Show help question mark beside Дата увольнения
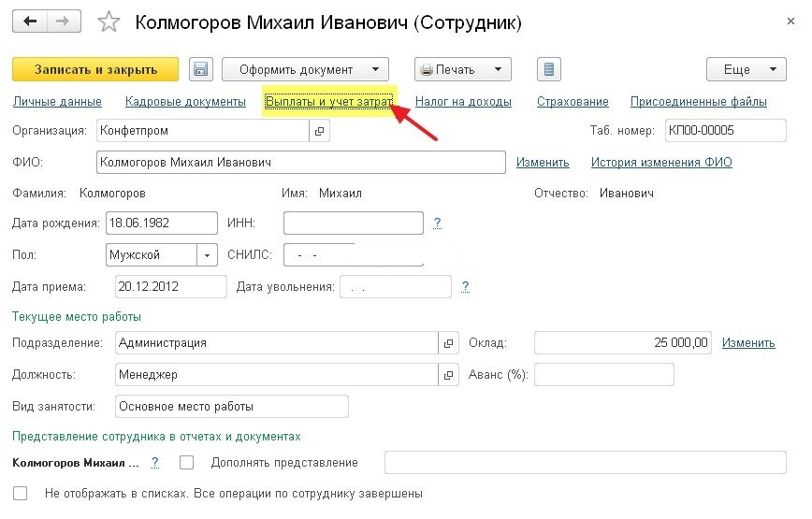 465,287
